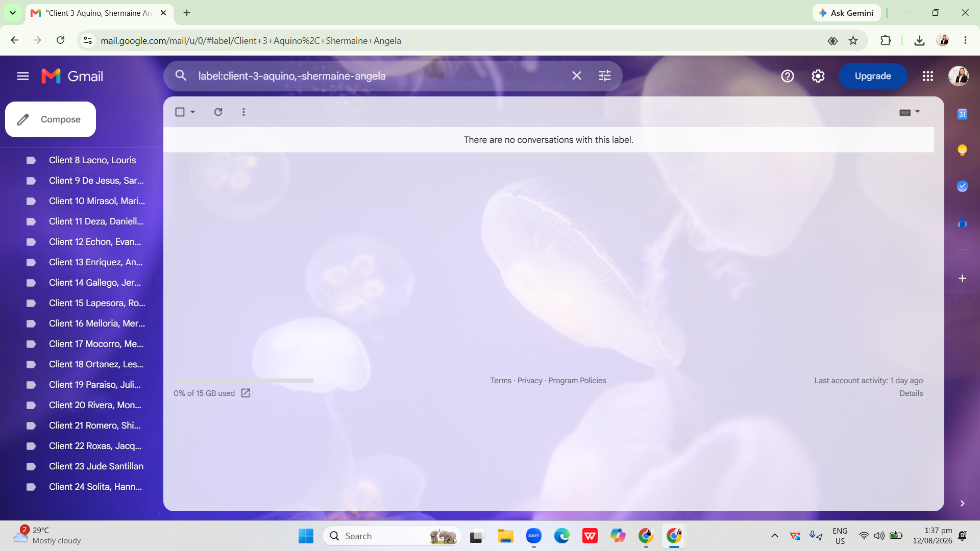Open Google Calendar side panel

click(962, 114)
